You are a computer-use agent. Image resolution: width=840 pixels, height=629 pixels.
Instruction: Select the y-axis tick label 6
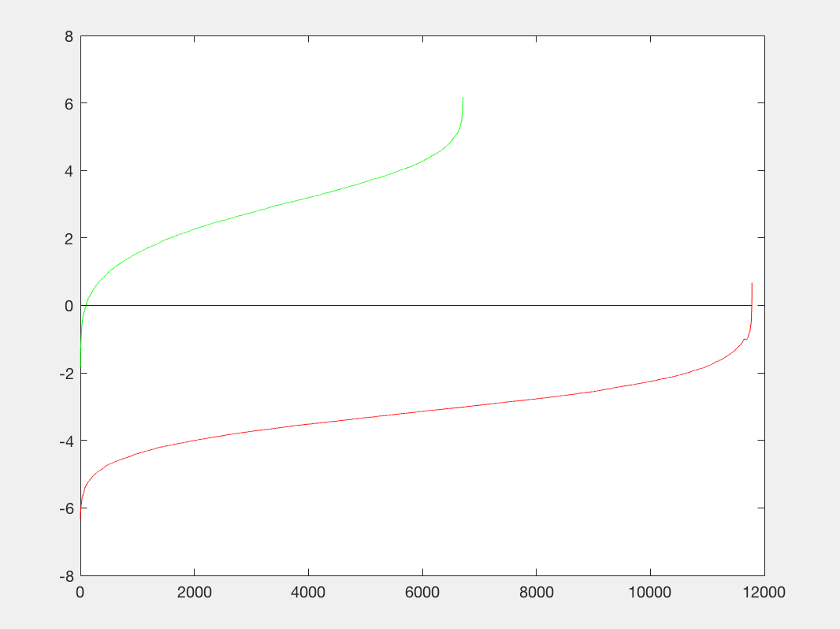tap(69, 104)
